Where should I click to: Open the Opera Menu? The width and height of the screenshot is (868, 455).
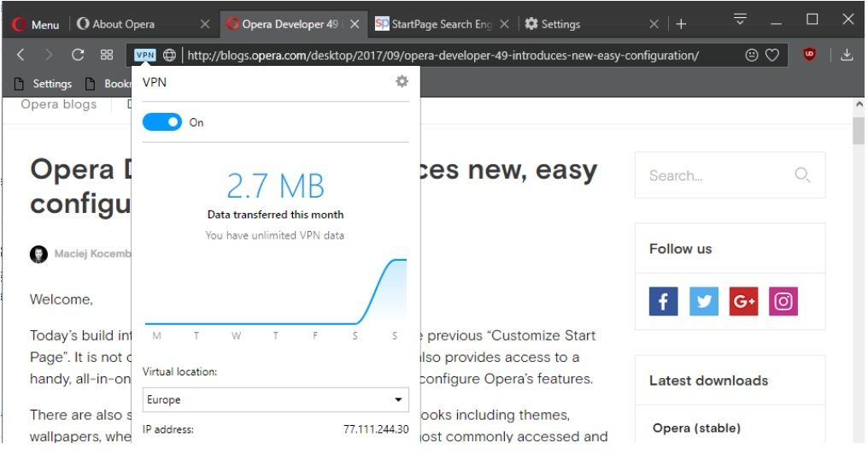point(36,24)
